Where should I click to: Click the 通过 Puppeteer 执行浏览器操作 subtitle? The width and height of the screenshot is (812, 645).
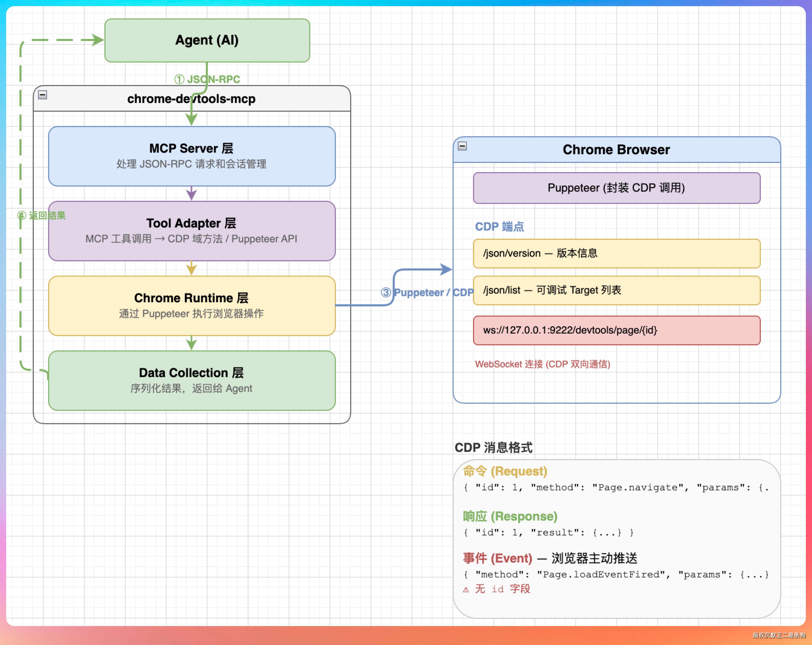[x=191, y=314]
